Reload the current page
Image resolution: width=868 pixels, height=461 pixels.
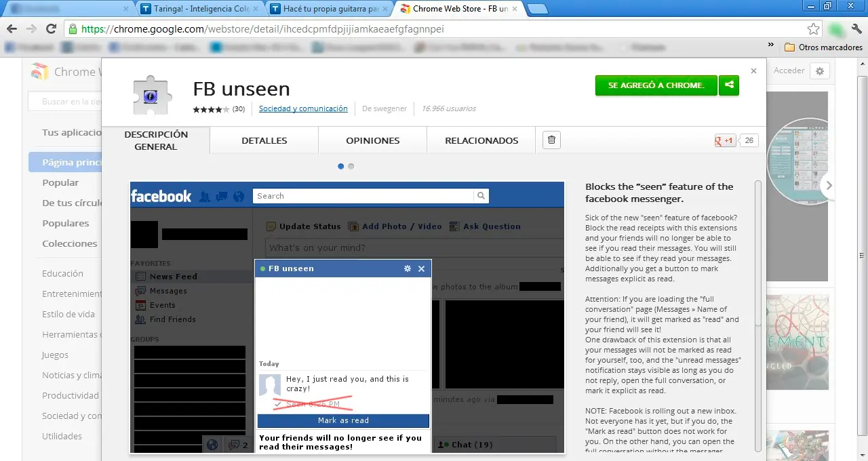[x=51, y=29]
